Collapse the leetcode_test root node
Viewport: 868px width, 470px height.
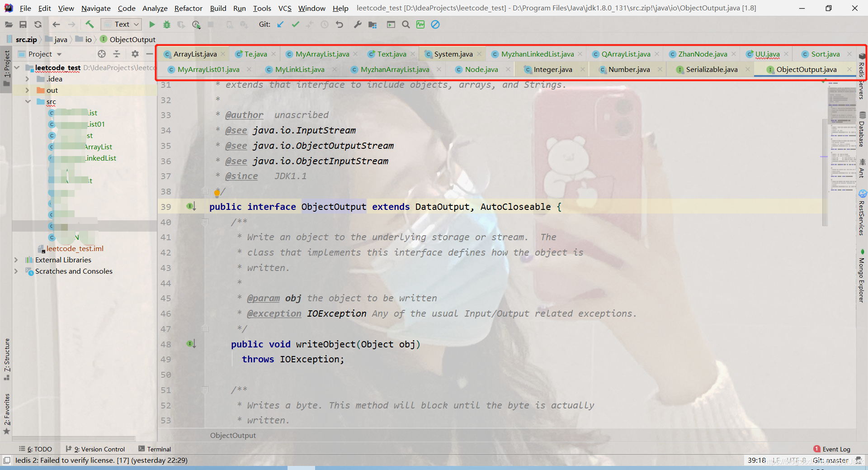[17, 67]
